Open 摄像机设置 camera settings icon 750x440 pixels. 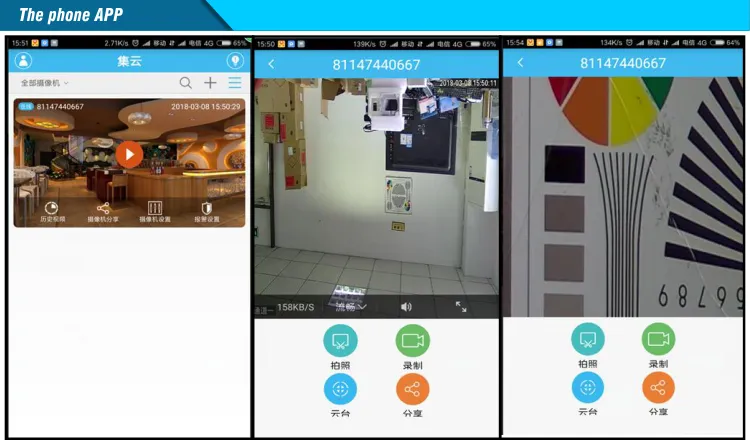[155, 211]
